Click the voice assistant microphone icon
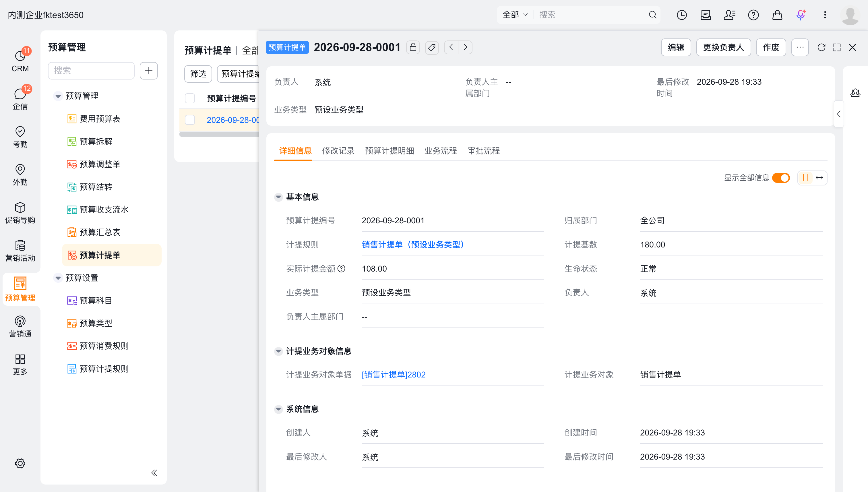868x492 pixels. pyautogui.click(x=801, y=15)
